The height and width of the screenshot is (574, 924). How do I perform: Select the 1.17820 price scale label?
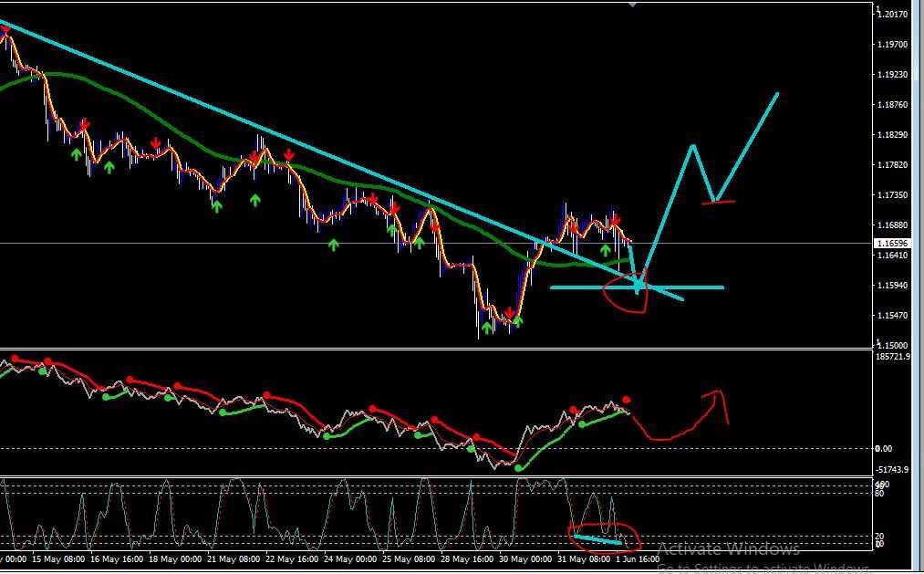pyautogui.click(x=893, y=164)
